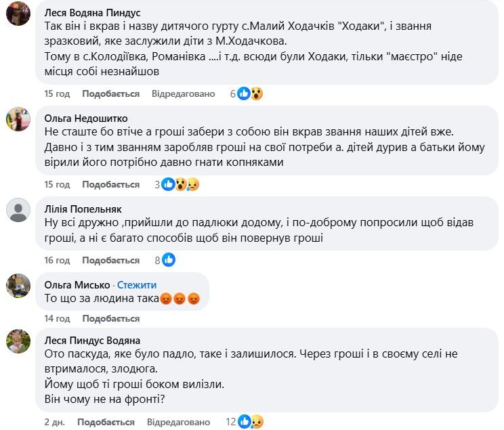The height and width of the screenshot is (430, 504).
Task: Click Ольга Мисько avatar image
Action: pyautogui.click(x=18, y=285)
